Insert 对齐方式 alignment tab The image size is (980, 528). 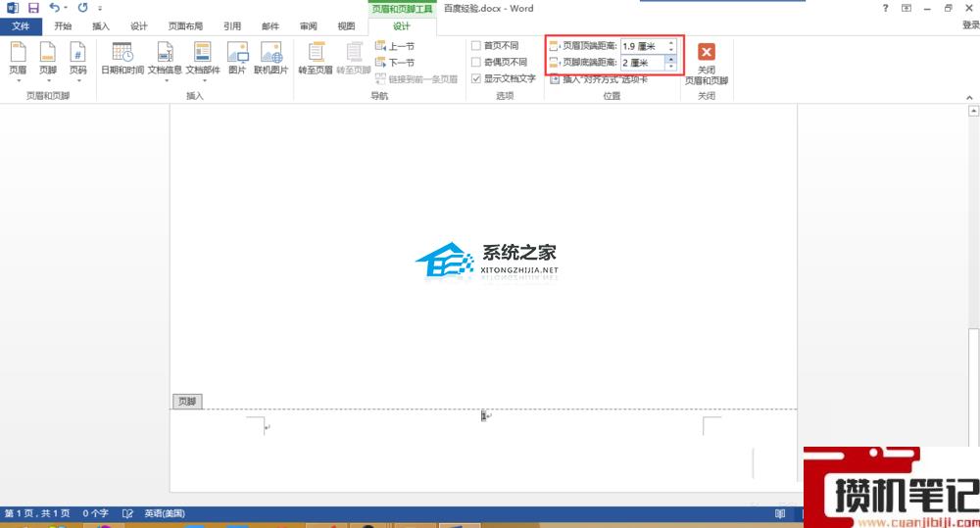click(599, 79)
